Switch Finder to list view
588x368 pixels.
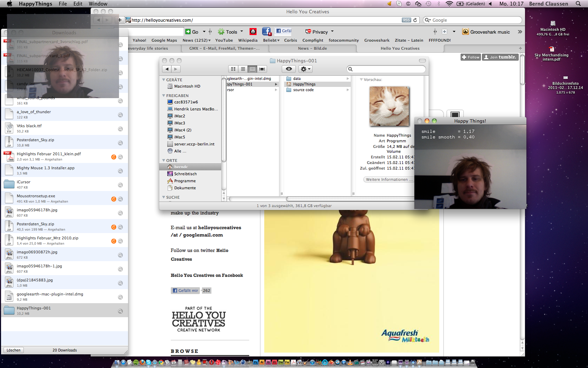(243, 69)
